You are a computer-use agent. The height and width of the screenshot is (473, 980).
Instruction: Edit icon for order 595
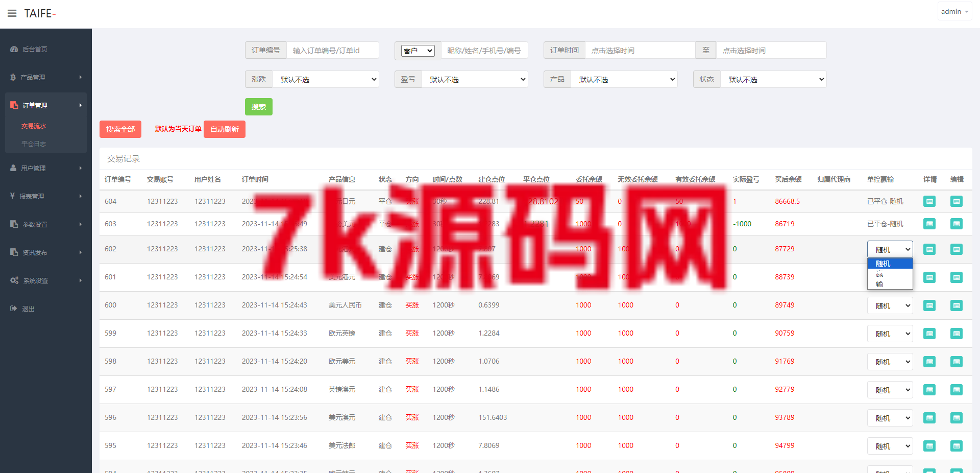click(x=957, y=446)
